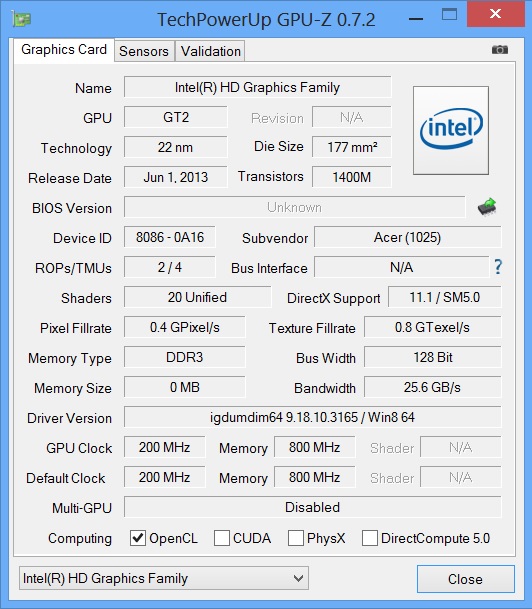Click the GPU field showing GT2
Screen dimensions: 532x609
[x=176, y=117]
